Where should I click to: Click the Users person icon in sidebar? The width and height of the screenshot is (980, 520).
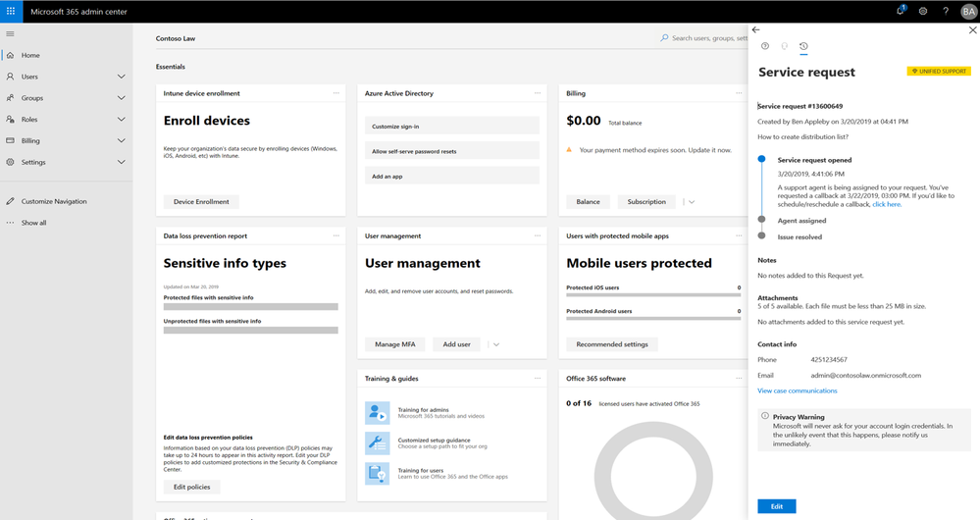10,77
